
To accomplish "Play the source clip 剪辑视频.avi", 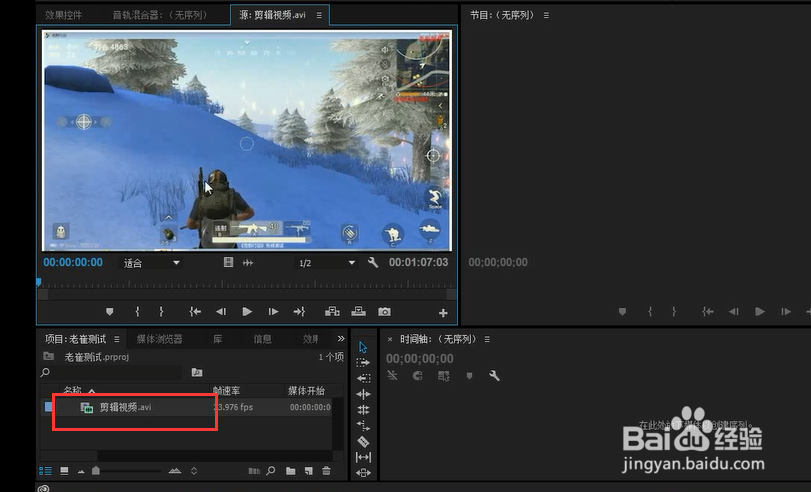I will tap(247, 311).
